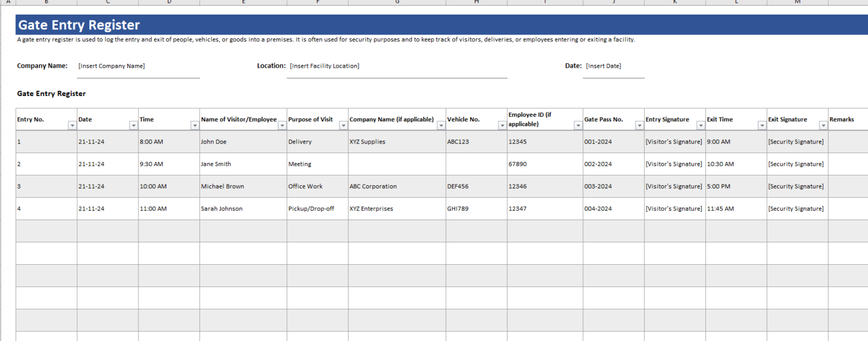
Task: Open the Gate Pass No. filter dropdown
Action: click(x=639, y=125)
